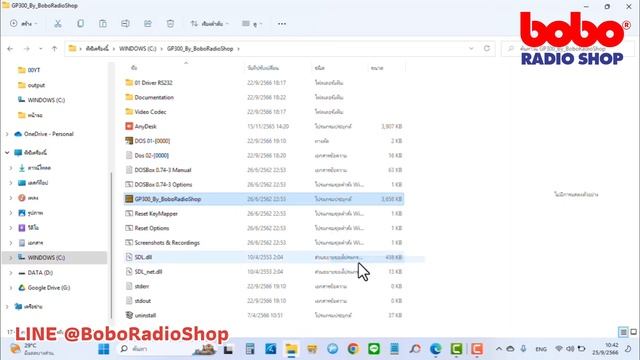This screenshot has width=640, height=360.
Task: Go up one folder level
Action: pyautogui.click(x=54, y=49)
